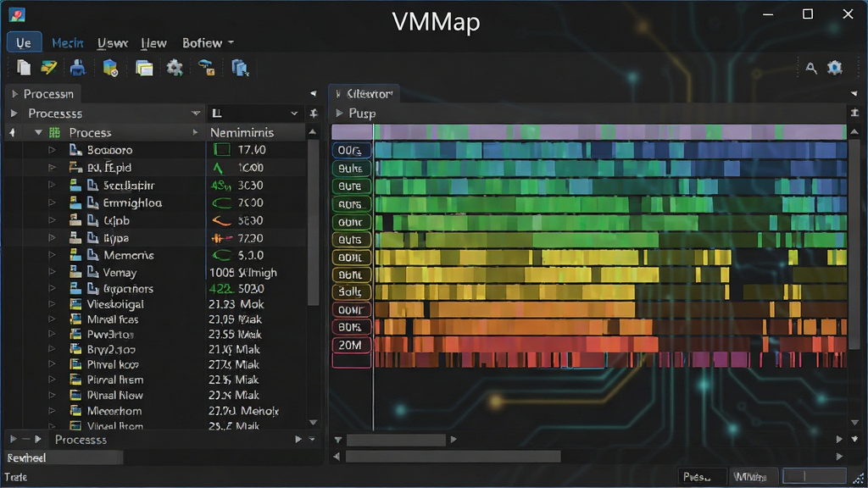Click the green grid icon next to Process
Screen dimensions: 868x488
(54, 132)
